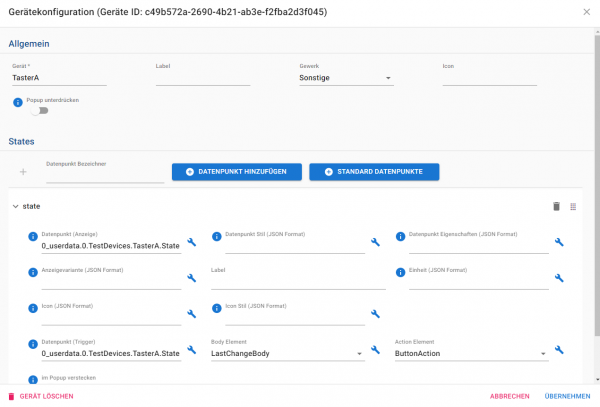Show info for Datenpunkt Stil
This screenshot has width=600, height=407.
[217, 236]
